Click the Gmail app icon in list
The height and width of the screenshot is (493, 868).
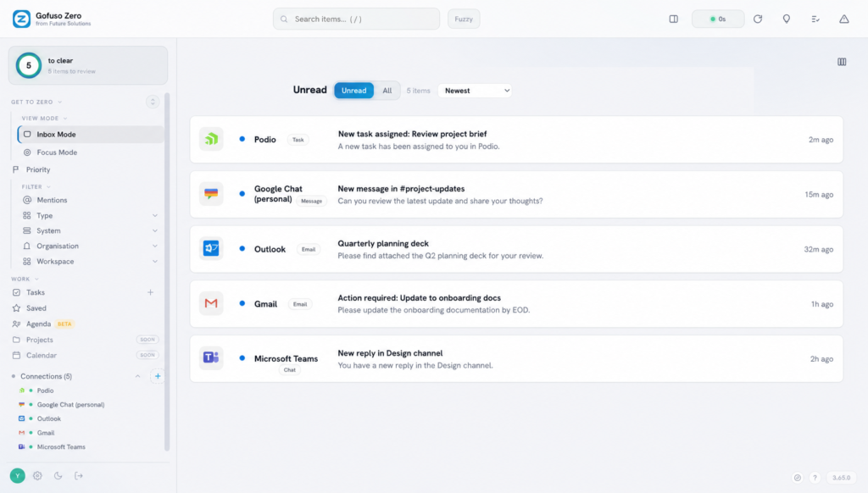(x=211, y=303)
